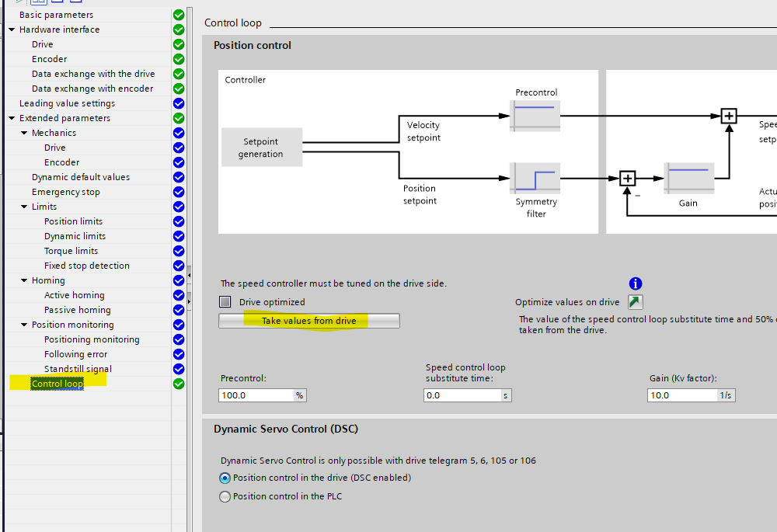
Task: Click blue status checkmark beside Emergency stop
Action: pyautogui.click(x=179, y=192)
